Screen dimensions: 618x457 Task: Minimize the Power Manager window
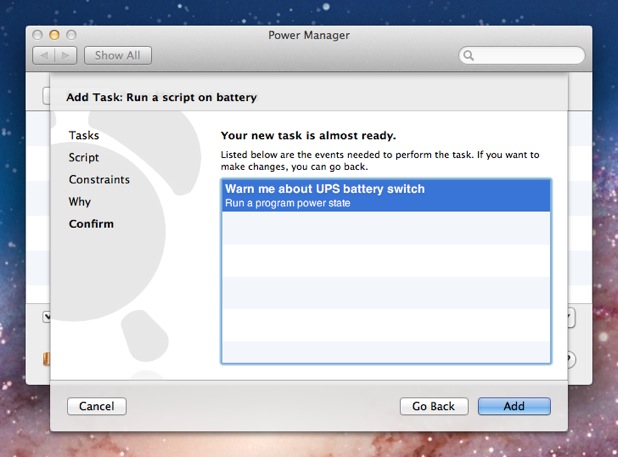pyautogui.click(x=54, y=35)
